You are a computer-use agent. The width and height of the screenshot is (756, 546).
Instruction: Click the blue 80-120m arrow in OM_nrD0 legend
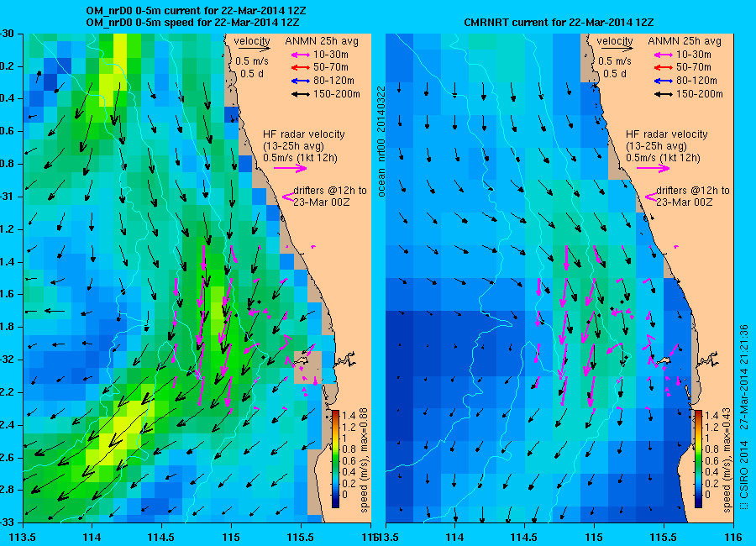[301, 81]
